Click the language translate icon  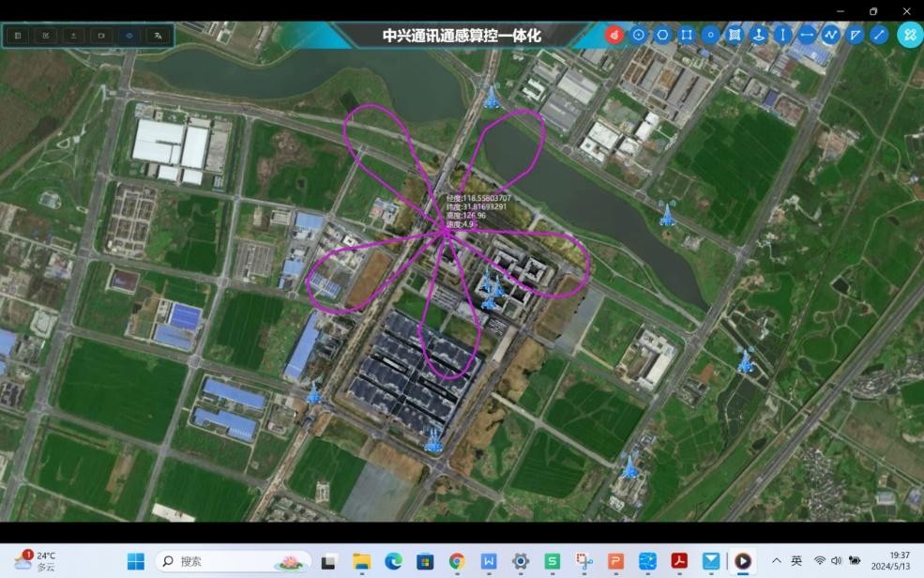click(x=158, y=36)
